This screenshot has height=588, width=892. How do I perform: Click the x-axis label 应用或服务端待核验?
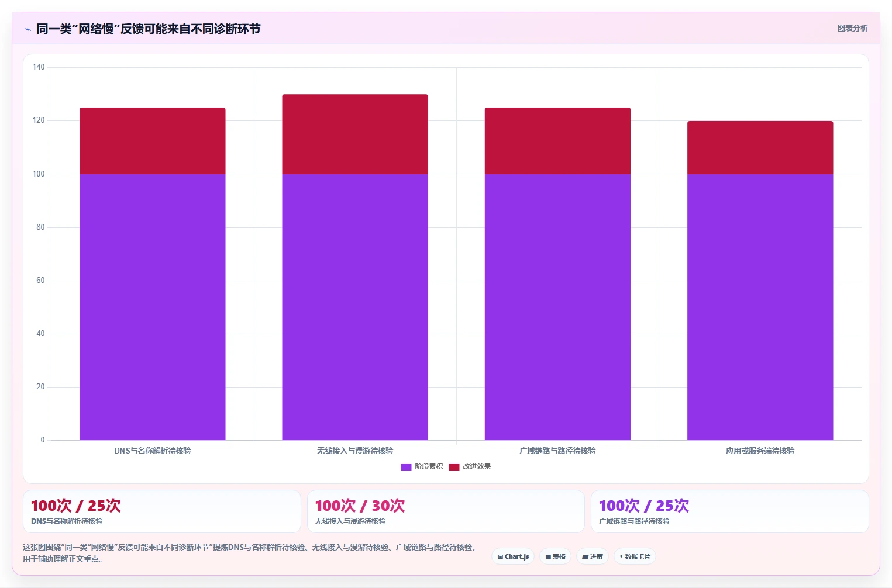click(760, 451)
